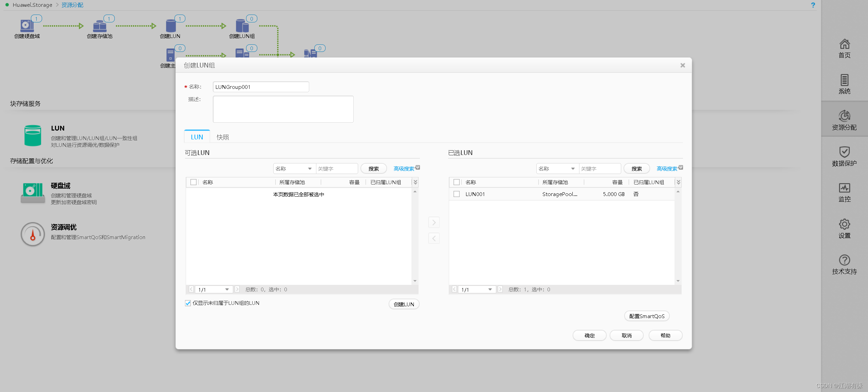Click the 已选LUN vertical scrollbar down arrow

[678, 281]
